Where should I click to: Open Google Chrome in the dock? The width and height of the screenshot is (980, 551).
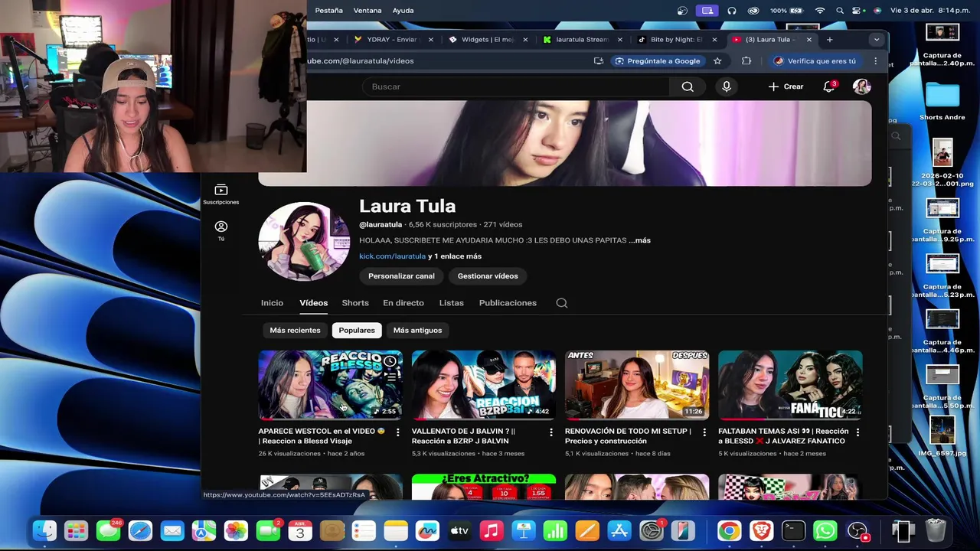point(729,530)
